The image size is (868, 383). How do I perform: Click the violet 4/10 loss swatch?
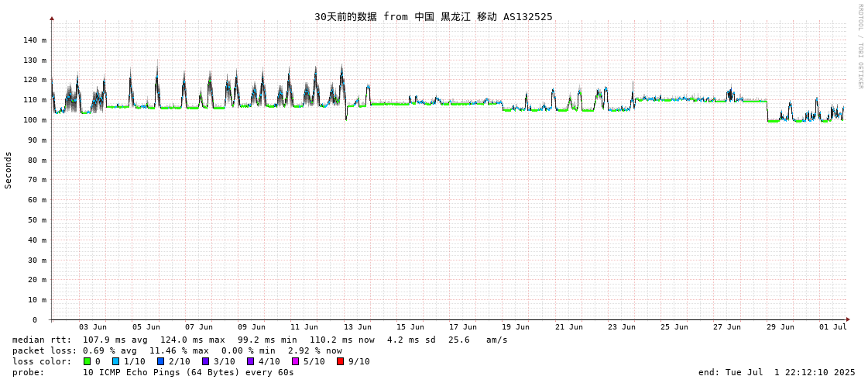tap(251, 361)
